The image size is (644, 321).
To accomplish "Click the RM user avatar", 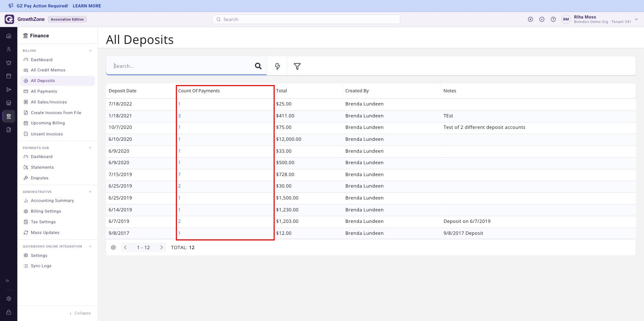I will point(566,19).
